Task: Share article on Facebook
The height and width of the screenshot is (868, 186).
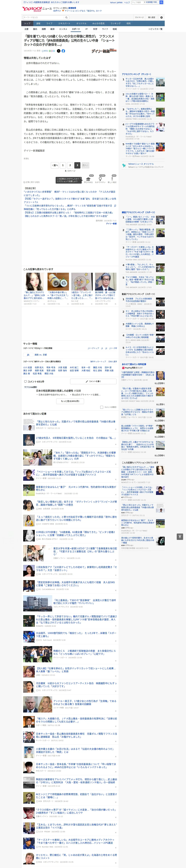Action: [x=63, y=51]
